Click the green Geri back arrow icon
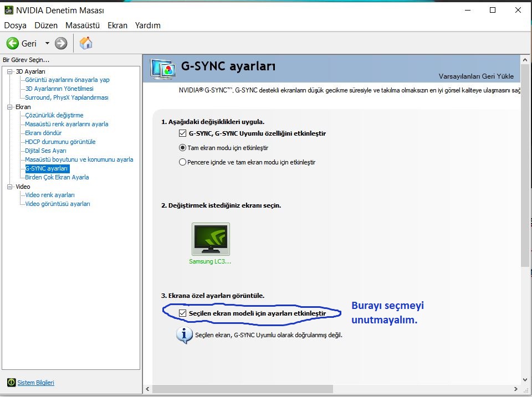Screen dimensions: 532x397 [x=13, y=43]
